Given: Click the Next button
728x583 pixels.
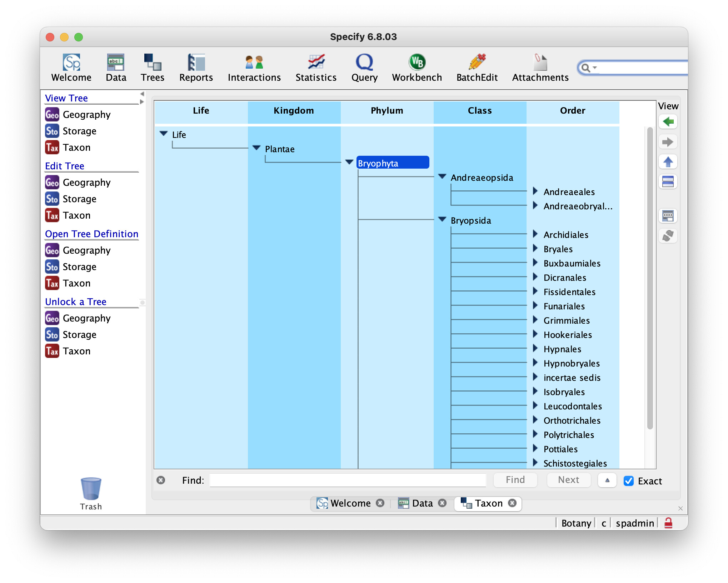Looking at the screenshot, I should tap(568, 480).
